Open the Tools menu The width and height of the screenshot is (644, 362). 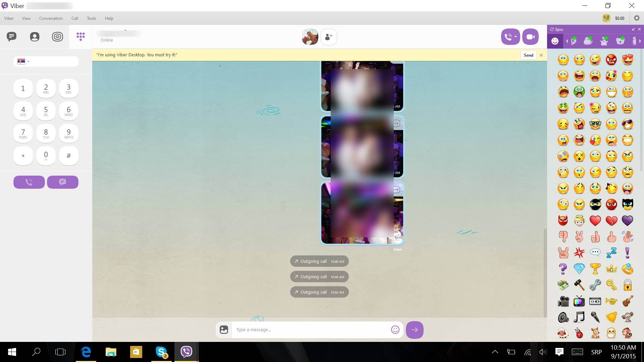pyautogui.click(x=91, y=18)
